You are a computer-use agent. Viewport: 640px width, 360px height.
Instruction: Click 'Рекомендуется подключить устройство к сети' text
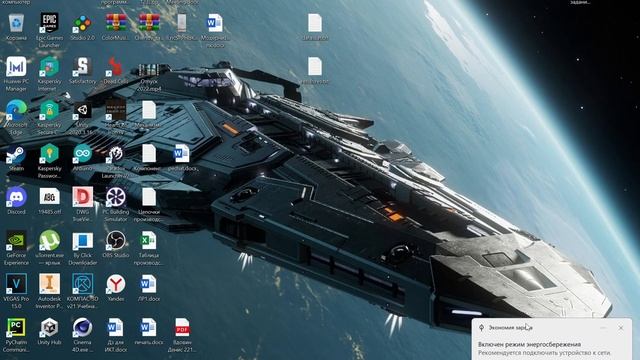click(x=544, y=353)
